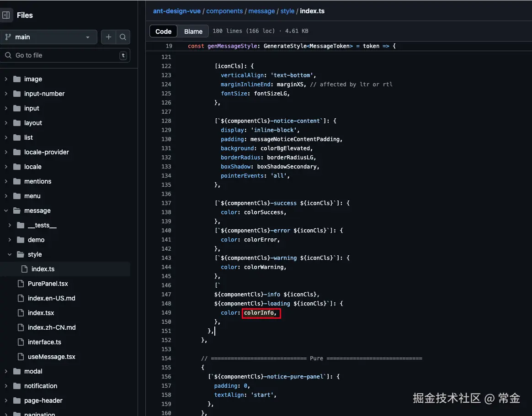
Task: Click the useMessage.tsx file icon
Action: pos(21,357)
